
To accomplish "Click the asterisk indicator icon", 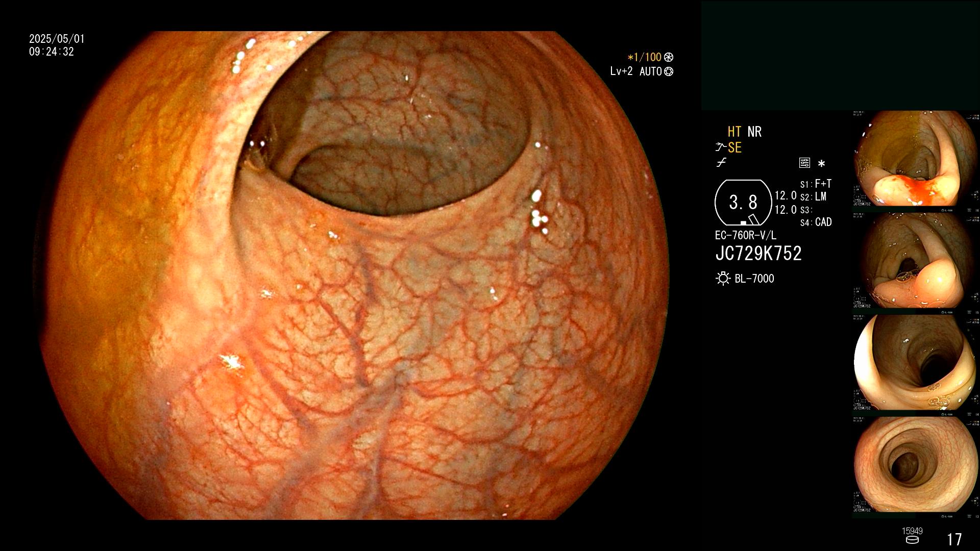I will pyautogui.click(x=821, y=164).
